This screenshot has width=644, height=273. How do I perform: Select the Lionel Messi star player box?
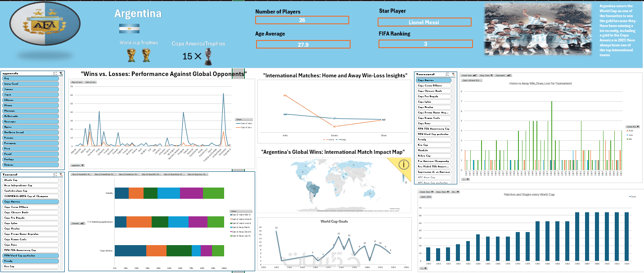pyautogui.click(x=424, y=22)
